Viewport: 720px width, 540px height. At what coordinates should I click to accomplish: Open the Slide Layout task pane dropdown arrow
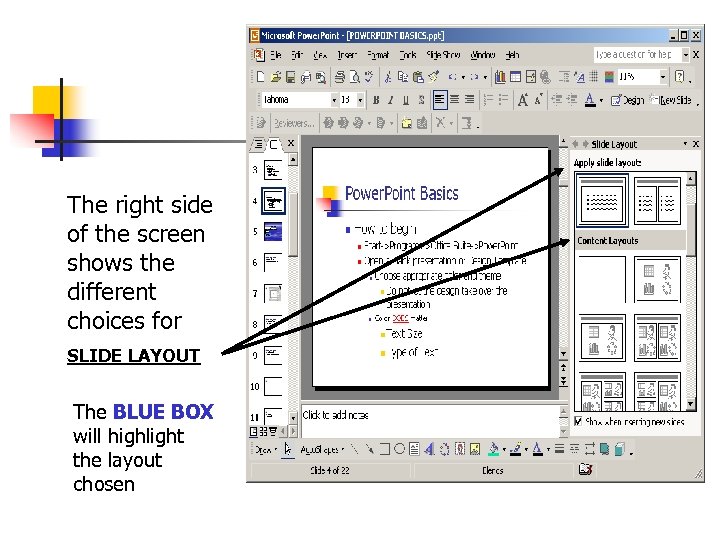685,144
